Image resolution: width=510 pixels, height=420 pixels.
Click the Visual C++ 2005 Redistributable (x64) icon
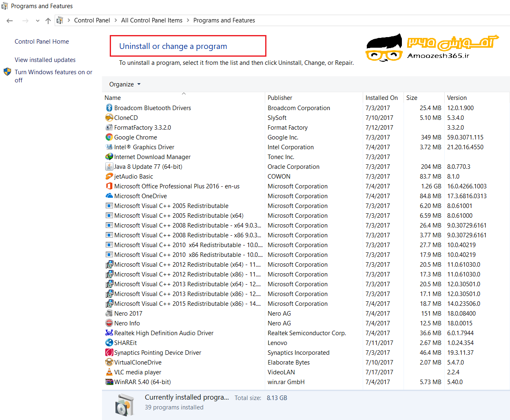(x=109, y=215)
